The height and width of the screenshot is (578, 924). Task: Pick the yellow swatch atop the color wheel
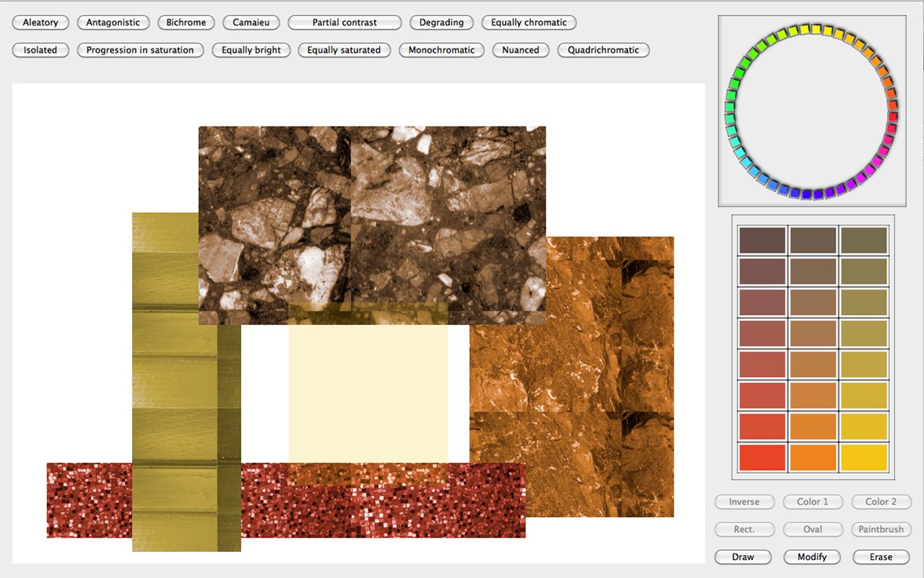click(816, 30)
